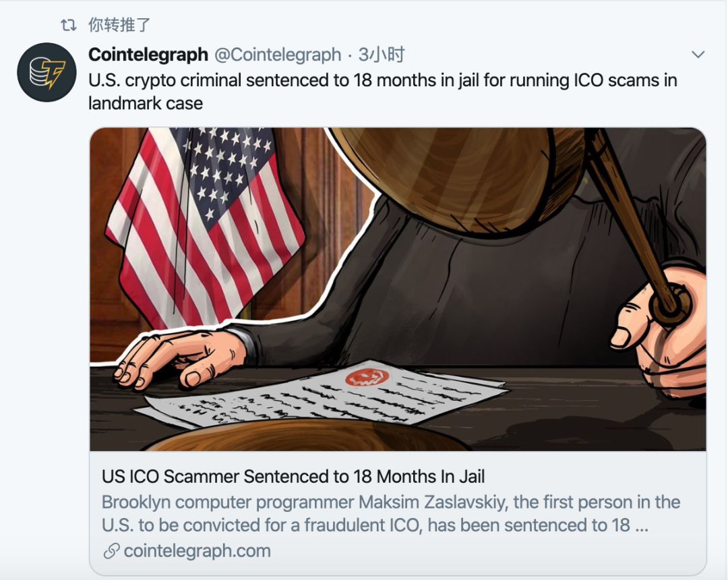Click the chain link icon beside cointelegraph.com
The width and height of the screenshot is (728, 580).
tap(111, 551)
